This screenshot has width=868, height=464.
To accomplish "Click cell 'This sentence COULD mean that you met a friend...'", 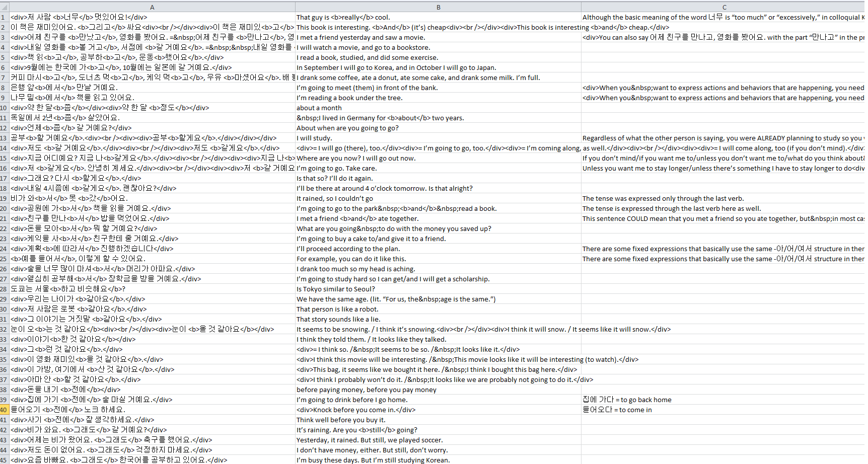I will (x=724, y=218).
